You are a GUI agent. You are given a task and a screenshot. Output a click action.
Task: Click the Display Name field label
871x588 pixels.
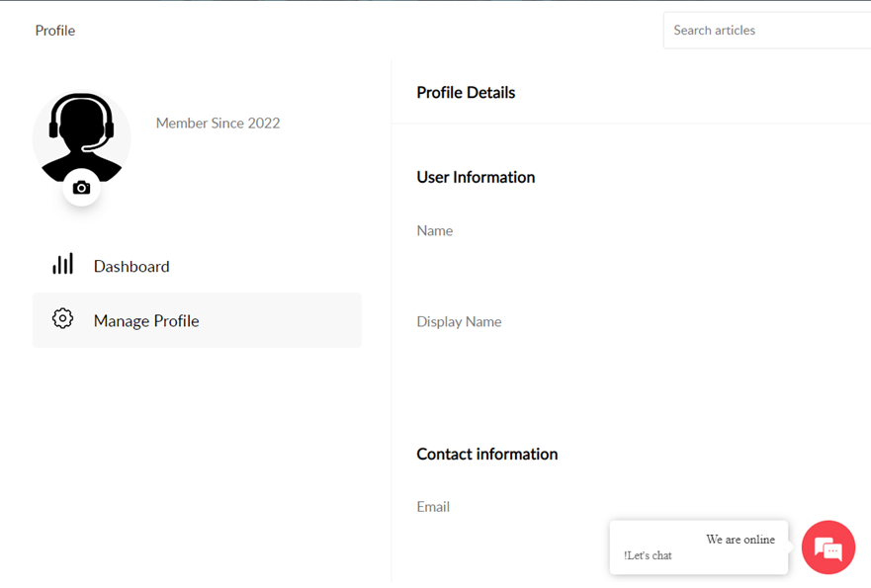459,322
